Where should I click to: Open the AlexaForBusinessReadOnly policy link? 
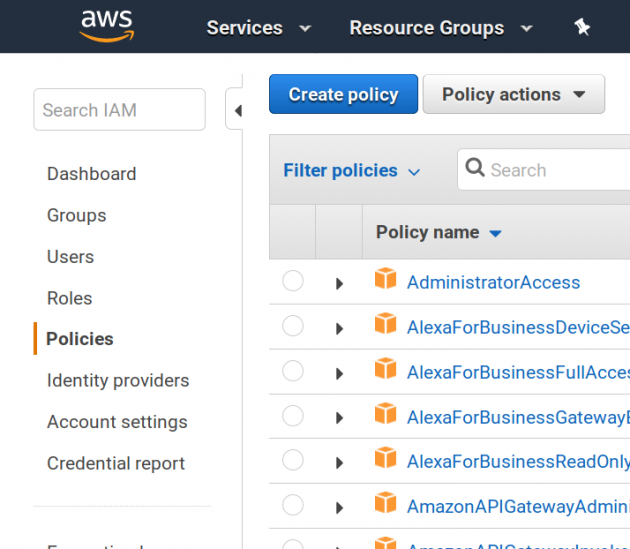click(x=518, y=462)
